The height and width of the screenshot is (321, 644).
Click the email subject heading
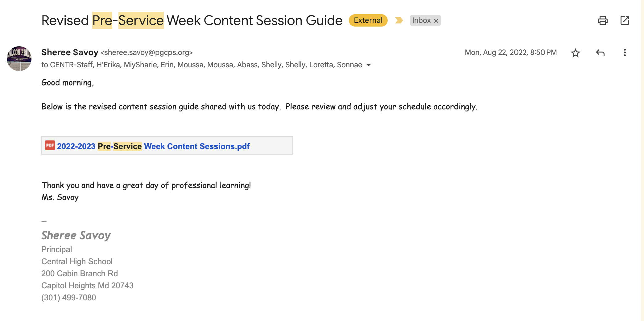coord(192,21)
